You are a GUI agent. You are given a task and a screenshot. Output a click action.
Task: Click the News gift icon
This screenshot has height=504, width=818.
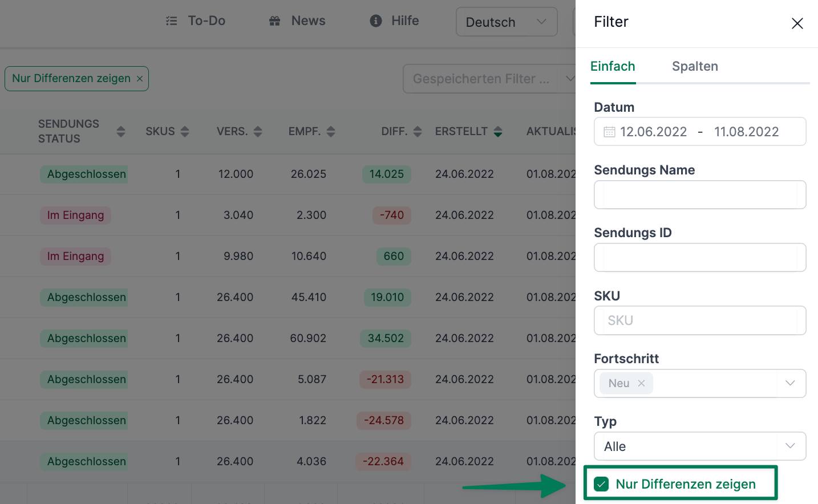point(274,21)
